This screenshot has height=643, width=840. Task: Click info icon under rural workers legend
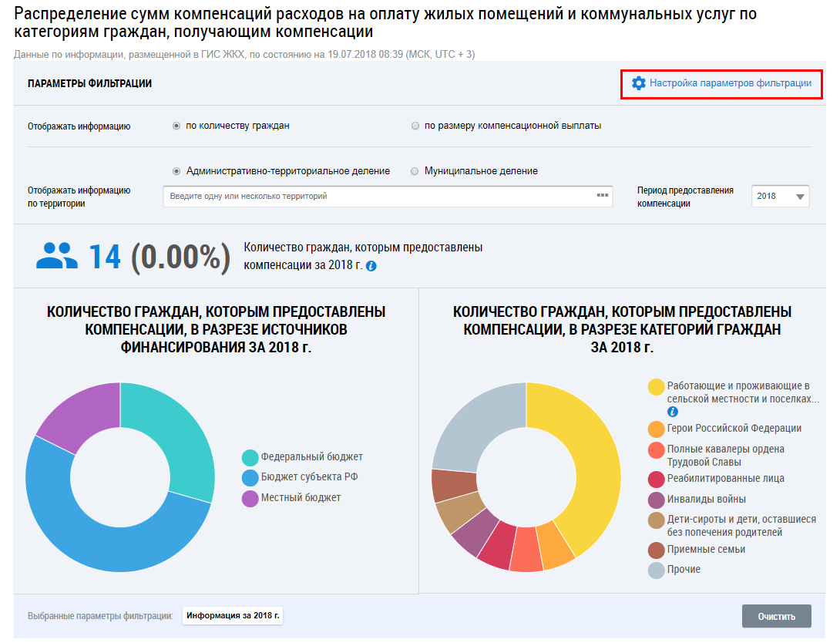click(672, 412)
